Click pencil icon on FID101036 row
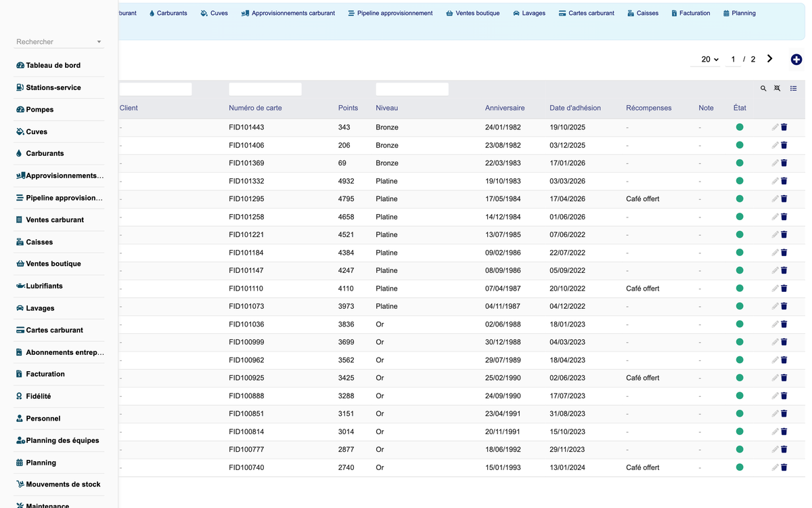The image size is (812, 508). tap(775, 324)
